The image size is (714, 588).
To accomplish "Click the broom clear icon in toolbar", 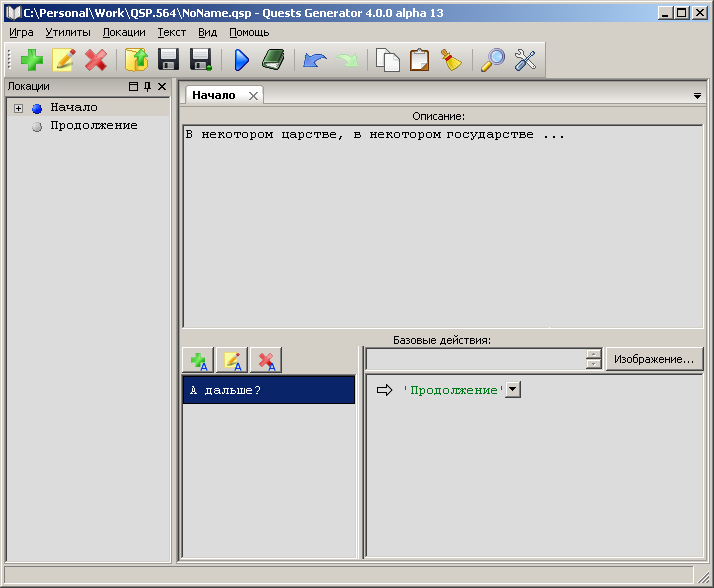I will 452,60.
